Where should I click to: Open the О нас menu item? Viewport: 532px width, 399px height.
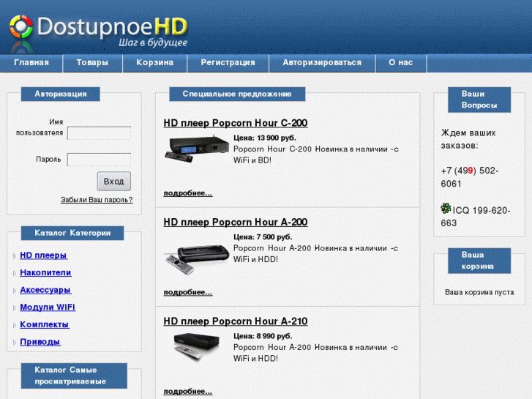(x=401, y=63)
